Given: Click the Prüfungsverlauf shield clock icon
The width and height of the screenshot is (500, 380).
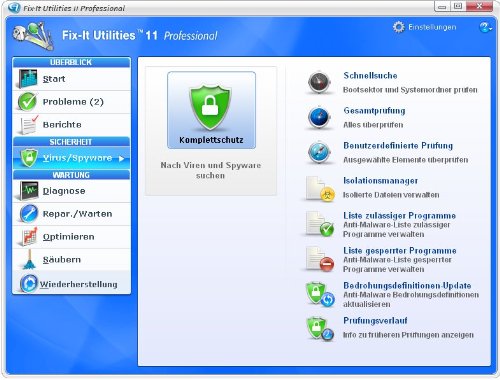Looking at the screenshot, I should (x=320, y=329).
